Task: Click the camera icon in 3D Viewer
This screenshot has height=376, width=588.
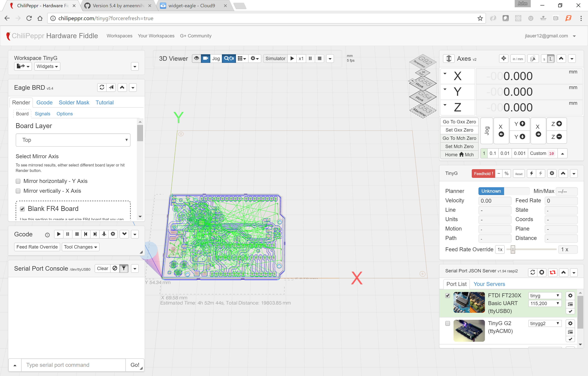Action: [x=205, y=58]
